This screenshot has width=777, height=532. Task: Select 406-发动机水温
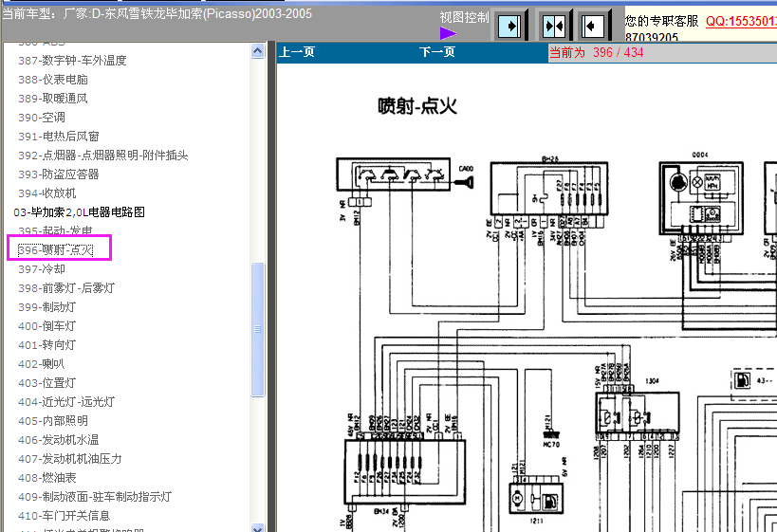point(59,440)
